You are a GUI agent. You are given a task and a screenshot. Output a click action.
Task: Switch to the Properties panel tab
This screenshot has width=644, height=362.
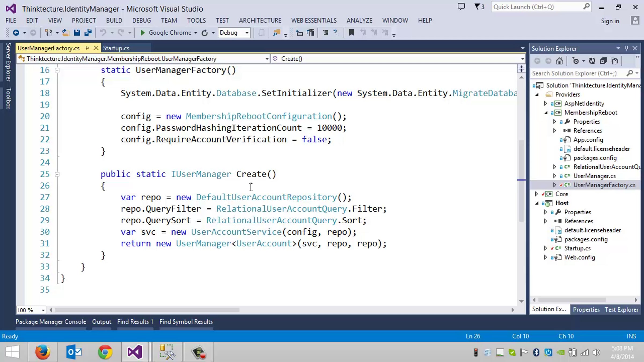point(586,310)
